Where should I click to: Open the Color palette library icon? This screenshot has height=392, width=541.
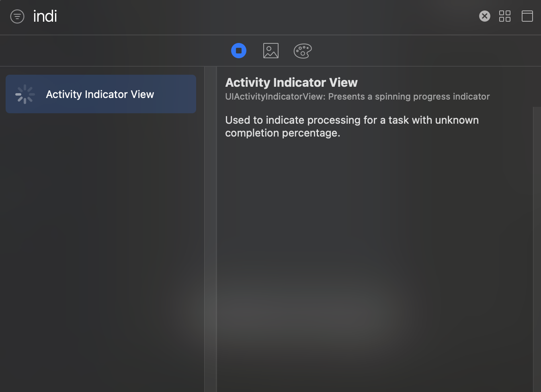(302, 50)
